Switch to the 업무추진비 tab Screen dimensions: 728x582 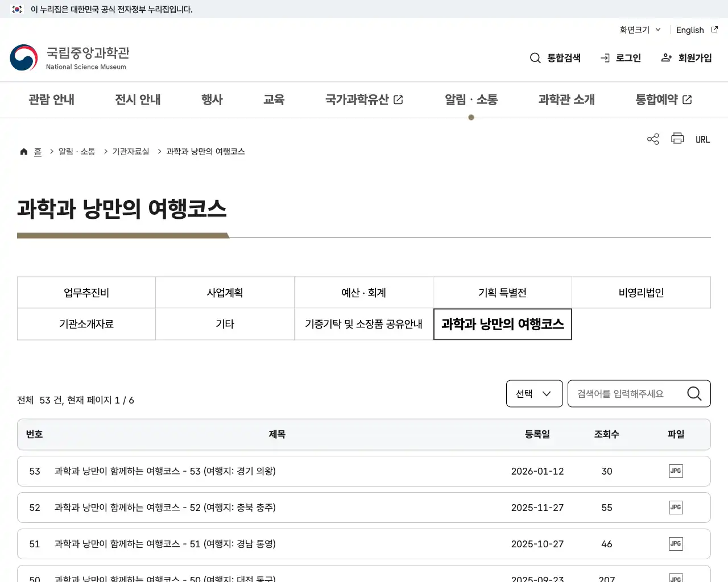[86, 292]
